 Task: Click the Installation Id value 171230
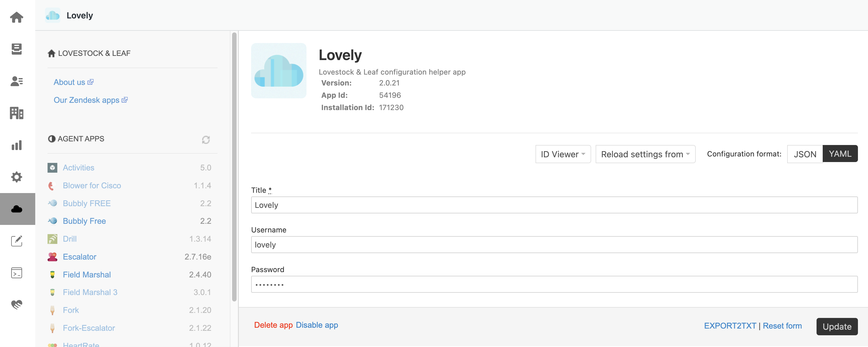(x=391, y=107)
